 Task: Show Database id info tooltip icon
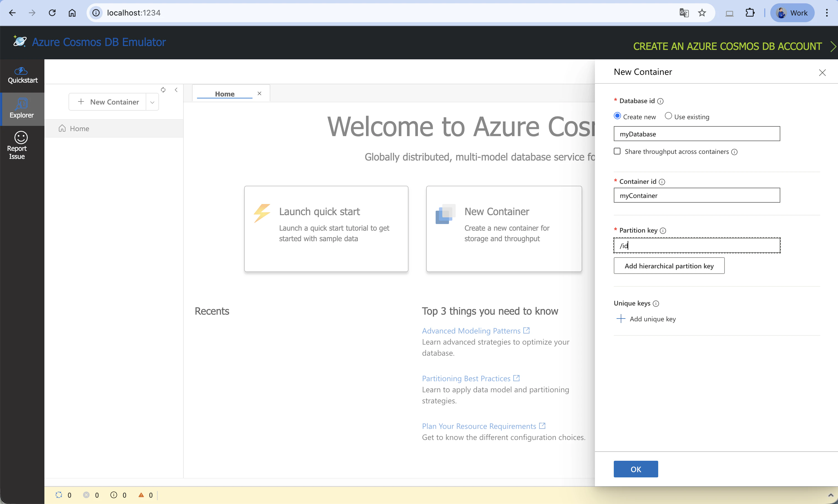[660, 101]
